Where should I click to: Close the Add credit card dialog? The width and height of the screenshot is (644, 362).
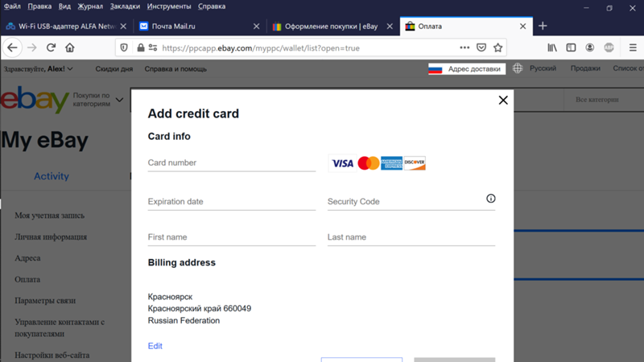click(503, 100)
